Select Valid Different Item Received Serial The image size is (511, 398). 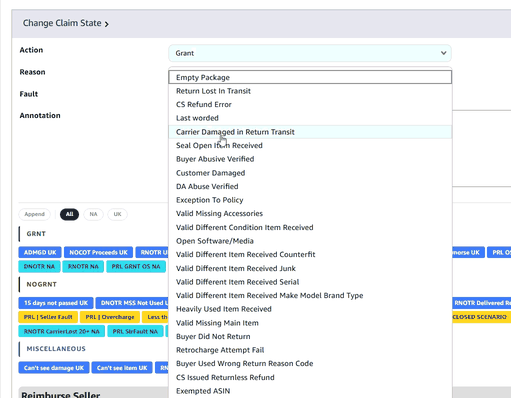point(310,282)
